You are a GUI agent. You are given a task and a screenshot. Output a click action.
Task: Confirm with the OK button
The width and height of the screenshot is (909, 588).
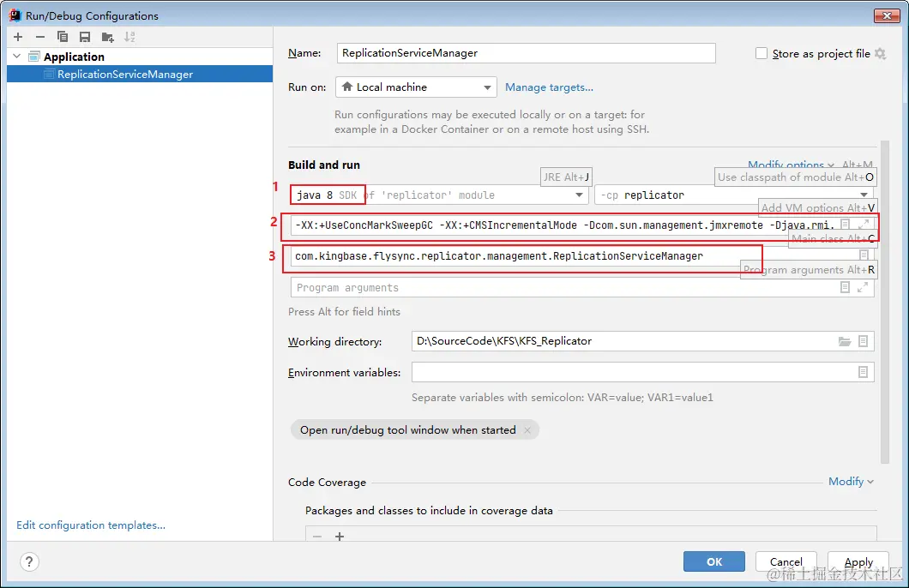click(714, 561)
